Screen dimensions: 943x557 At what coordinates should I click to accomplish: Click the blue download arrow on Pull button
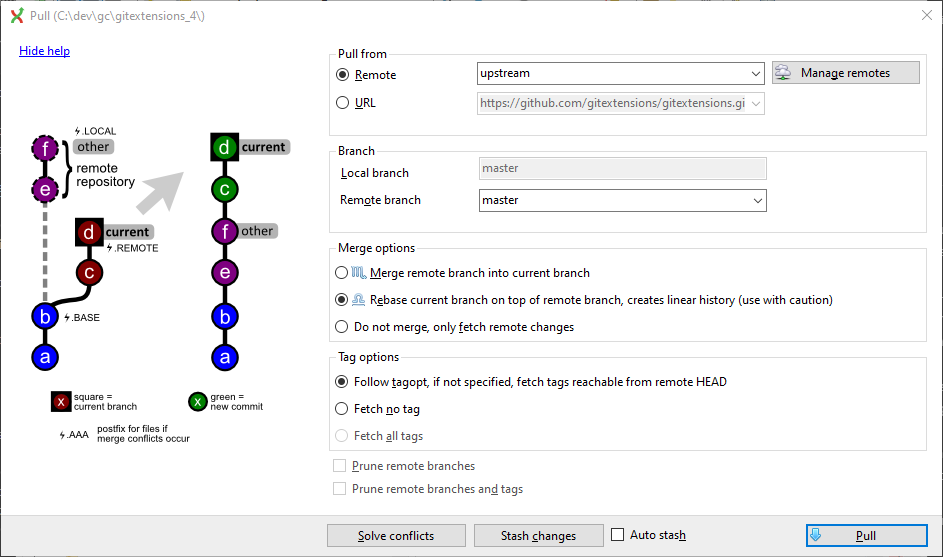(816, 535)
